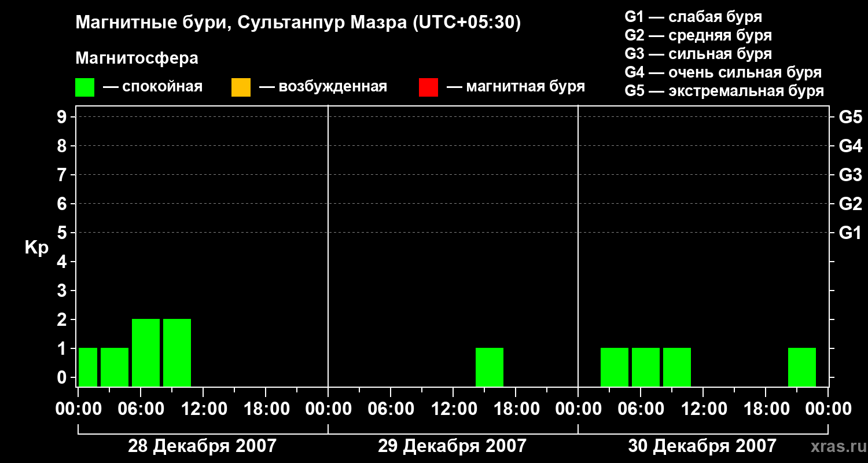
Task: Click the first Kp 1 bar on 28 December
Action: point(88,367)
